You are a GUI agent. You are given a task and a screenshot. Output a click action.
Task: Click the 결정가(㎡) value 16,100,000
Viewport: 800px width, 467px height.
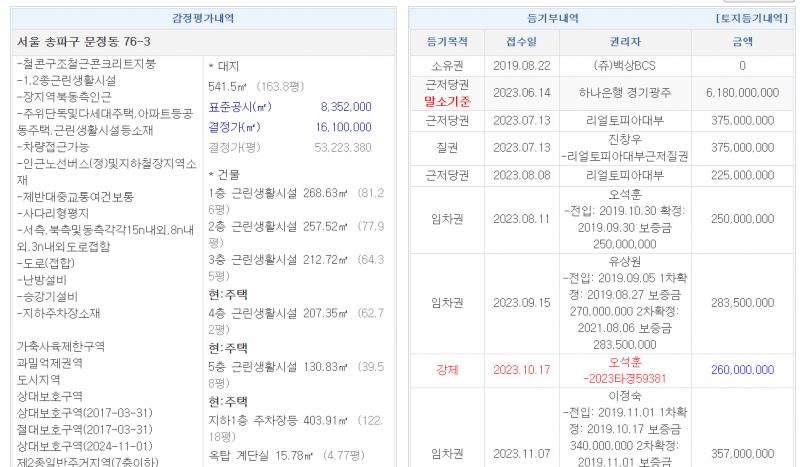tap(343, 127)
